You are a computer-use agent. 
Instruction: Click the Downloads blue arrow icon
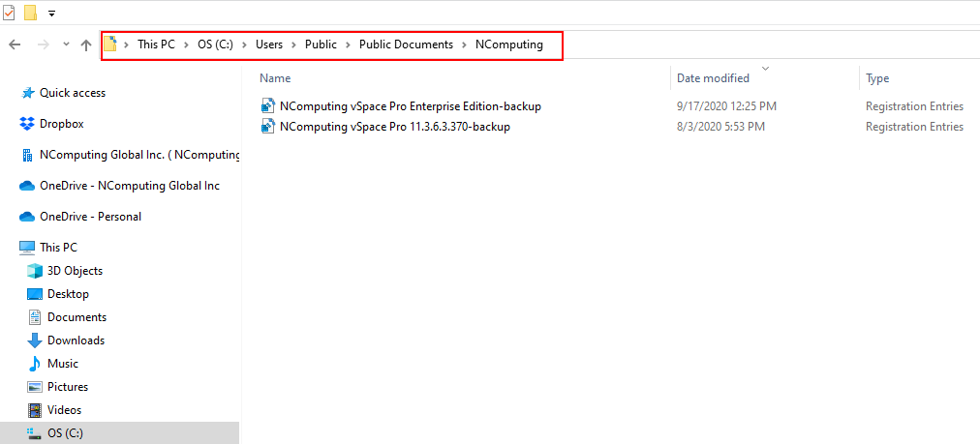pos(34,340)
